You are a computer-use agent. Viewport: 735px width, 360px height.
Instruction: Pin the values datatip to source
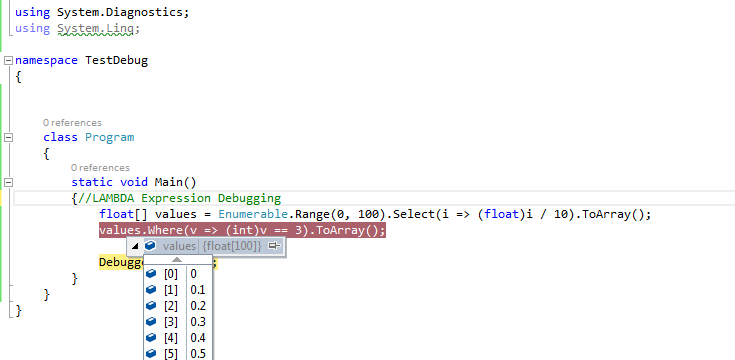274,246
